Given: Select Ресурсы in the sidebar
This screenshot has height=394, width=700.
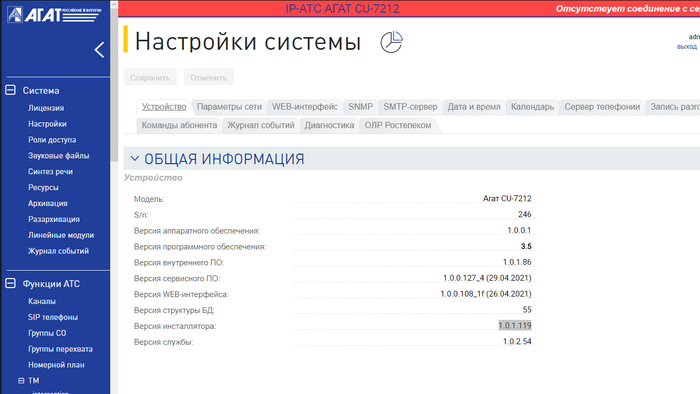Looking at the screenshot, I should (43, 187).
